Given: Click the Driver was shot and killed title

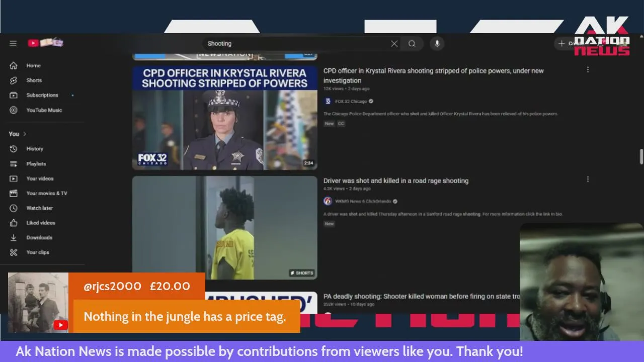Looking at the screenshot, I should 396,180.
